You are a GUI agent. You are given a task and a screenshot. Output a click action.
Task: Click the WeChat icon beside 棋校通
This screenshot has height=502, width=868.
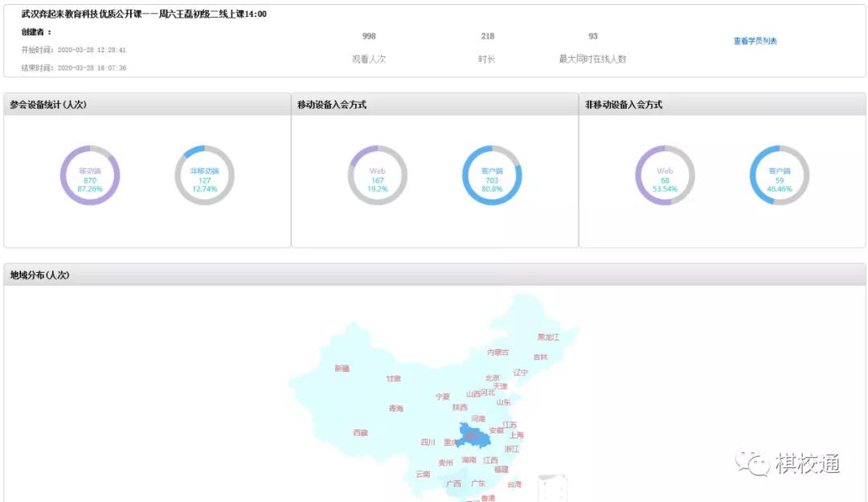pyautogui.click(x=753, y=462)
